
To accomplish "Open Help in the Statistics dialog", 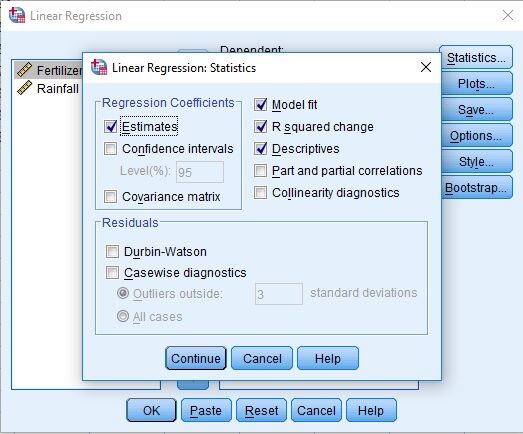I will (328, 358).
